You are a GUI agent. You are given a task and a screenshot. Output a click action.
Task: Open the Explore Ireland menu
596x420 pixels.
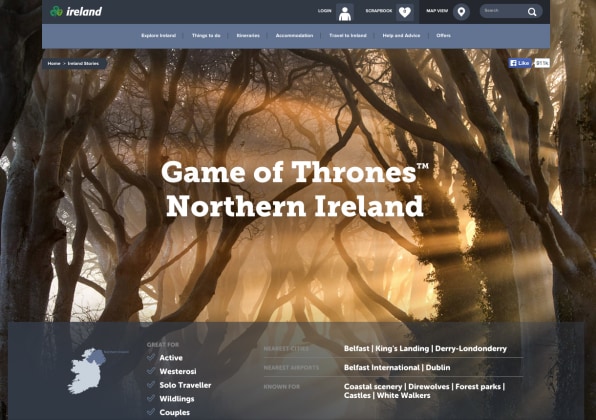point(159,35)
